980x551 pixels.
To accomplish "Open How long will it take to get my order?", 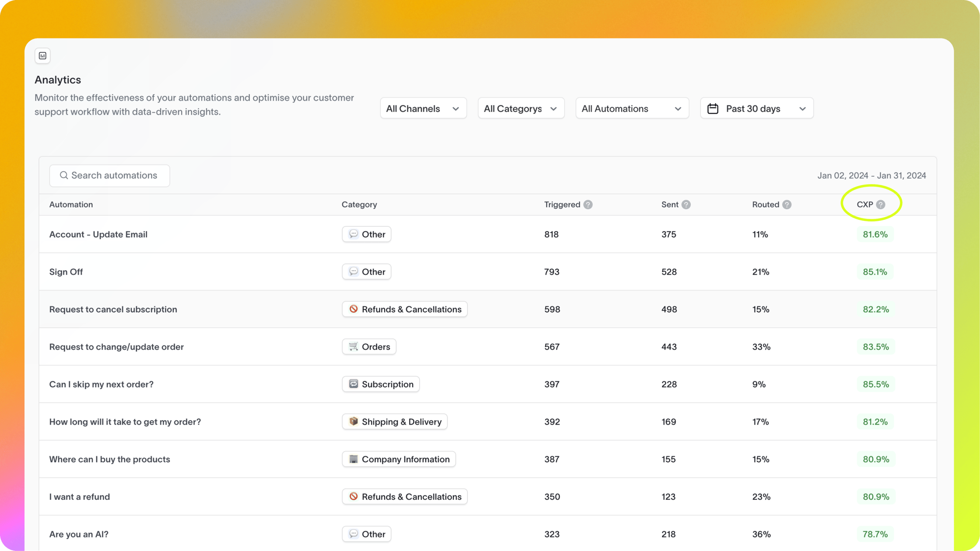I will [125, 422].
